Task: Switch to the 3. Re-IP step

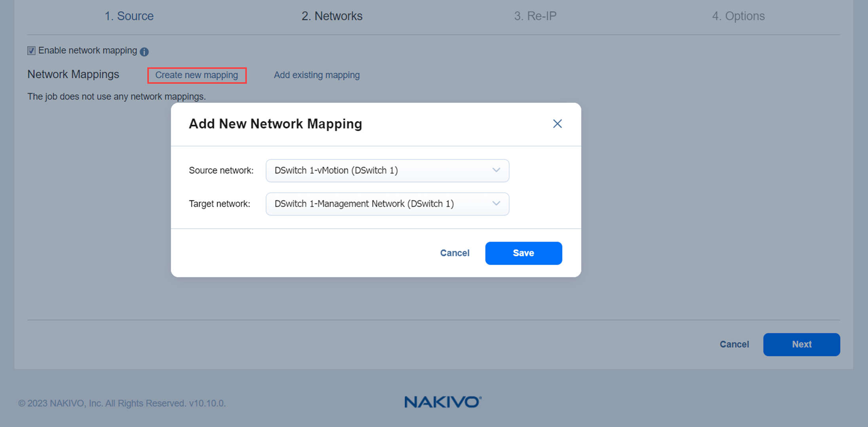Action: coord(535,16)
